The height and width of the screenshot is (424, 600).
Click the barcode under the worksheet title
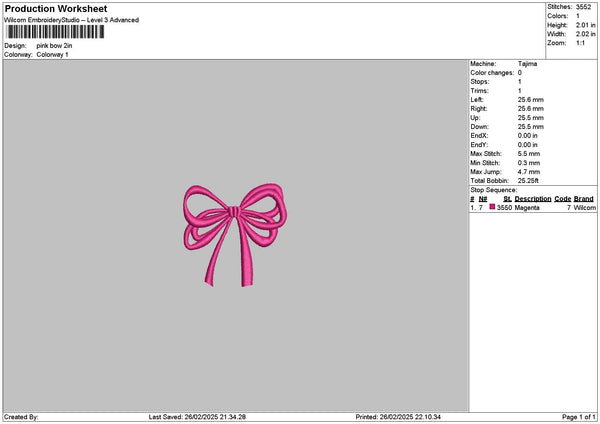55,32
